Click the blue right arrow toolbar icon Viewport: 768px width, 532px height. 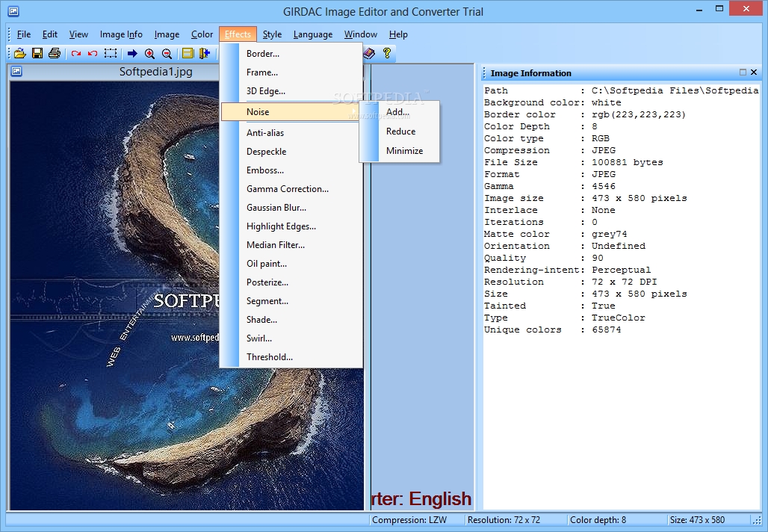132,53
